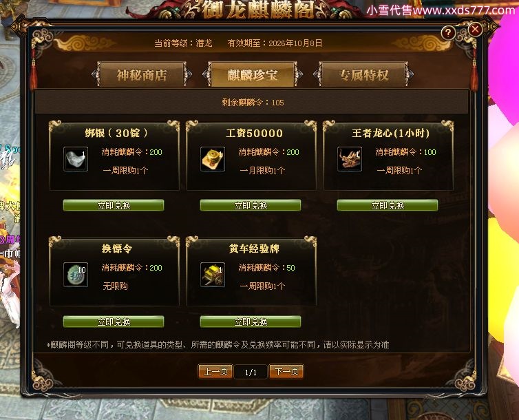Viewport: 519px width, 420px height.
Task: Click the 1/1 page indicator field
Action: 251,372
